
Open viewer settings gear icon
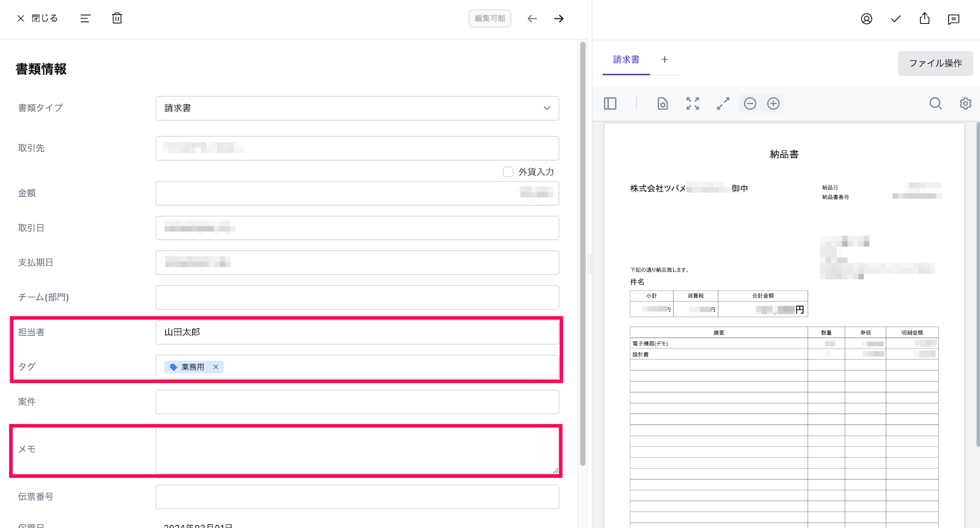point(965,104)
